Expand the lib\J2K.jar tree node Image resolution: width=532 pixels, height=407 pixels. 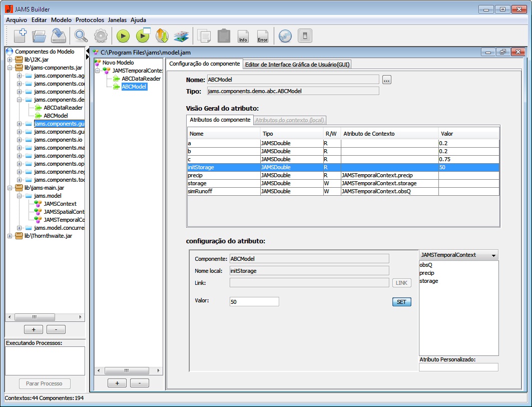(10, 60)
